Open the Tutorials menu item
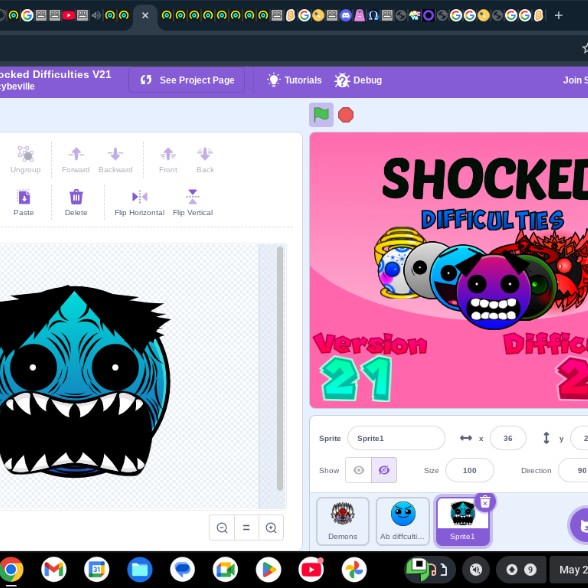 tap(294, 80)
